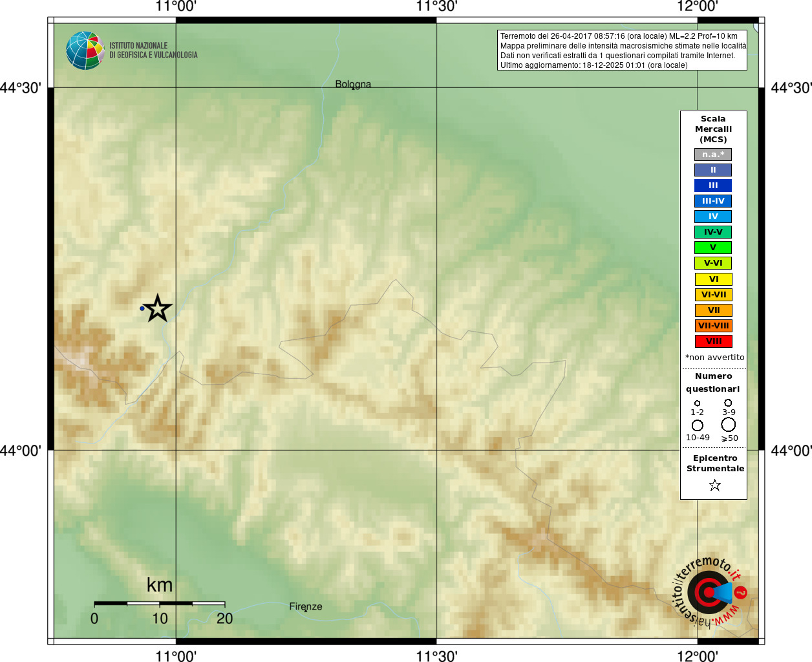Screen dimensions: 812x662
Task: Select the red VIII intensity swatch
Action: pos(713,341)
